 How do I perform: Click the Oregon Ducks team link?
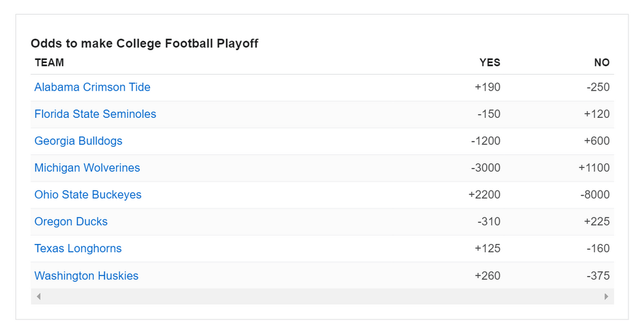[x=71, y=222]
